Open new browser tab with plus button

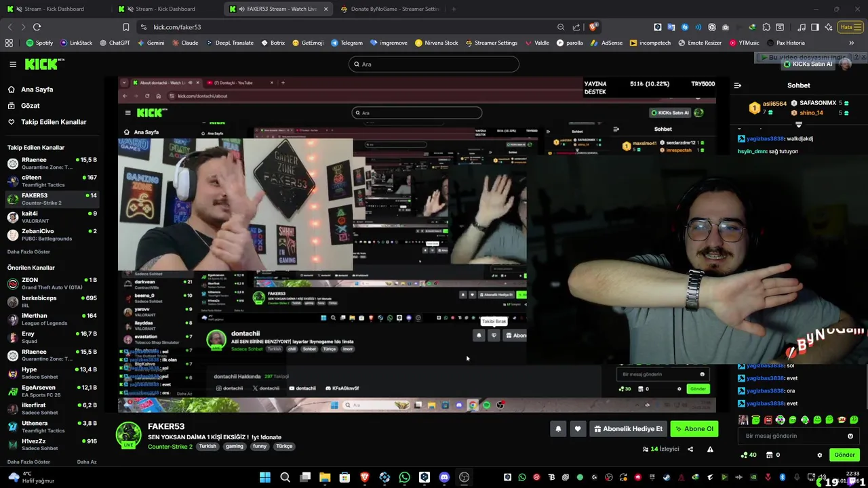pos(454,9)
